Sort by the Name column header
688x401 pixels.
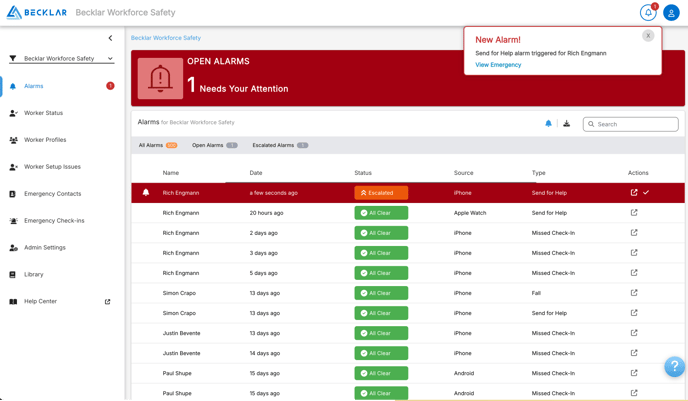click(x=171, y=173)
